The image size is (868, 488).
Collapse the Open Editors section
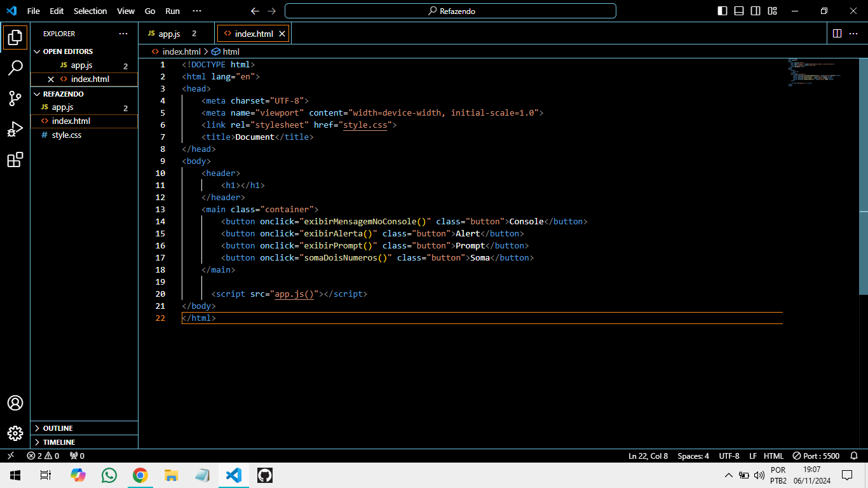tap(84, 51)
